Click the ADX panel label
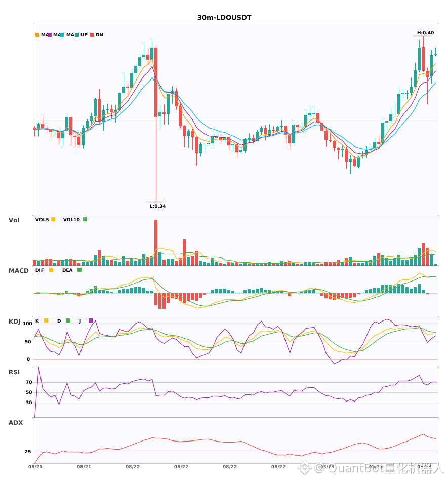 (16, 423)
